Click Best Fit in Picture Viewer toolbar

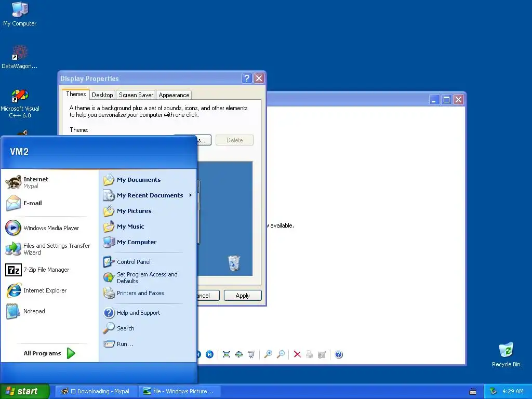(x=227, y=354)
